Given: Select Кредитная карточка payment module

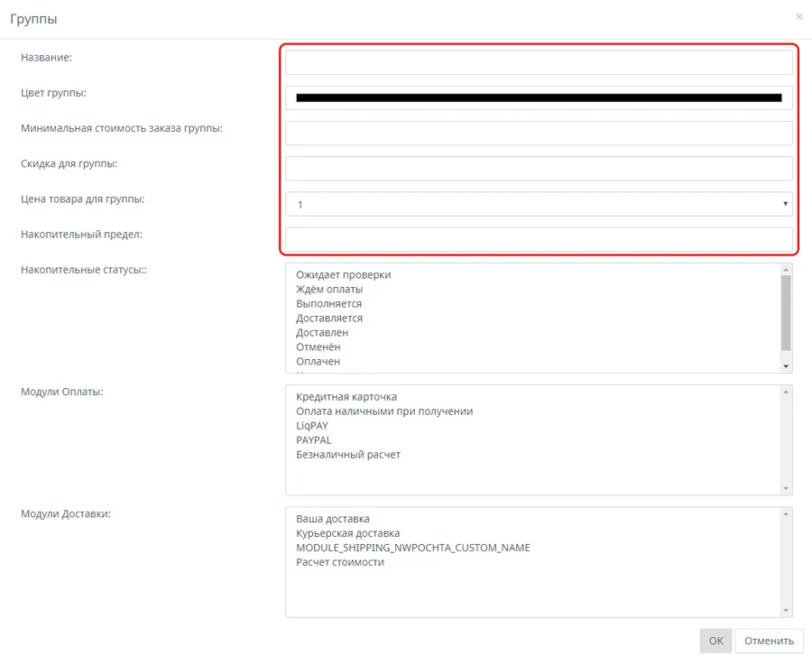Looking at the screenshot, I should coord(346,397).
